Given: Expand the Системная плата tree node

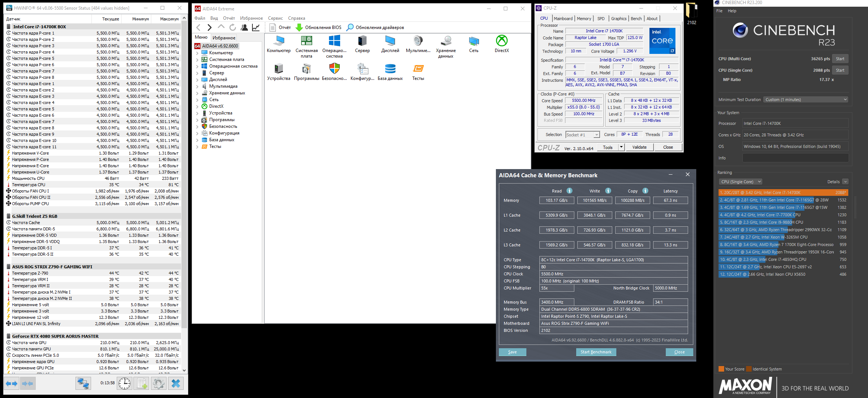Looking at the screenshot, I should (x=197, y=59).
